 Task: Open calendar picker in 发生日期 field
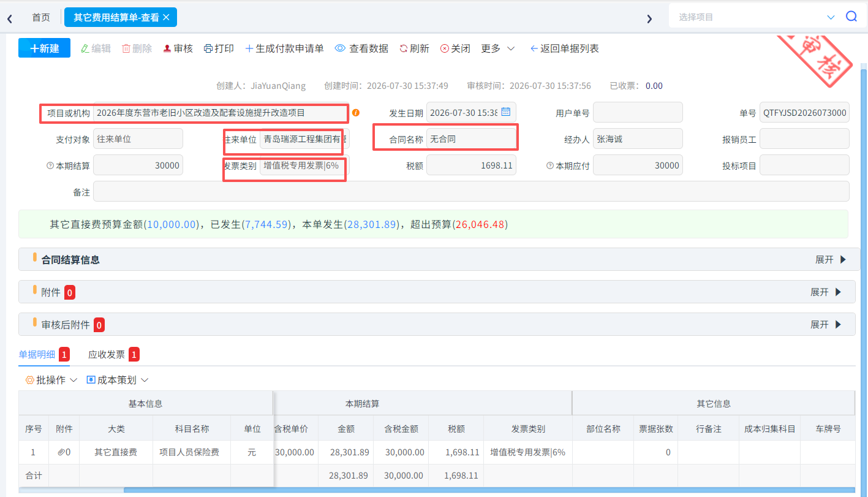(x=506, y=112)
